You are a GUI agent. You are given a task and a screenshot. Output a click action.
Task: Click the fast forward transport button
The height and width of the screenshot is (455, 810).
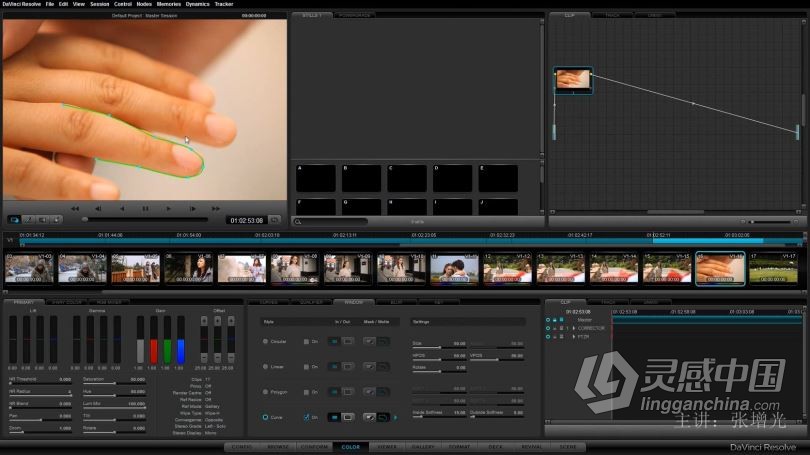coord(215,209)
